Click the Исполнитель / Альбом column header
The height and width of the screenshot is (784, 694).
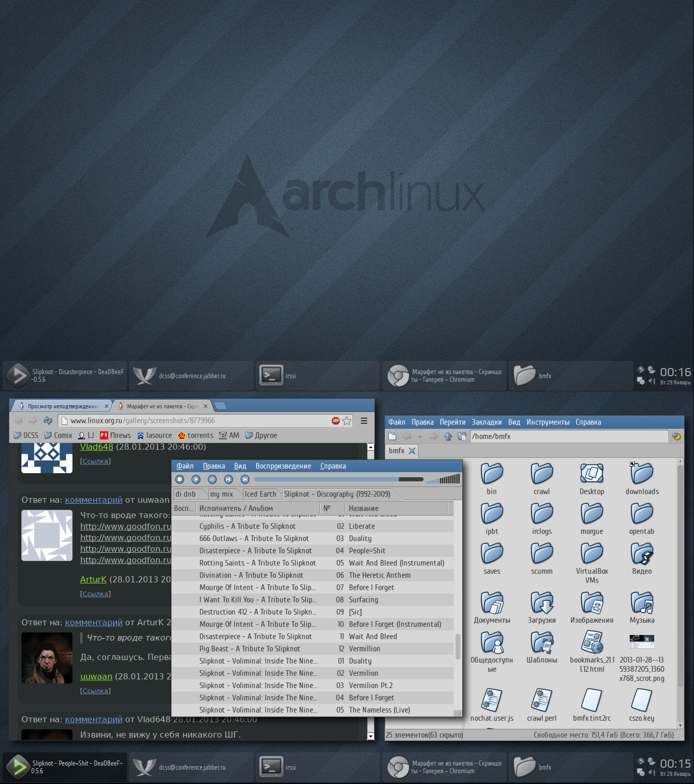click(259, 508)
